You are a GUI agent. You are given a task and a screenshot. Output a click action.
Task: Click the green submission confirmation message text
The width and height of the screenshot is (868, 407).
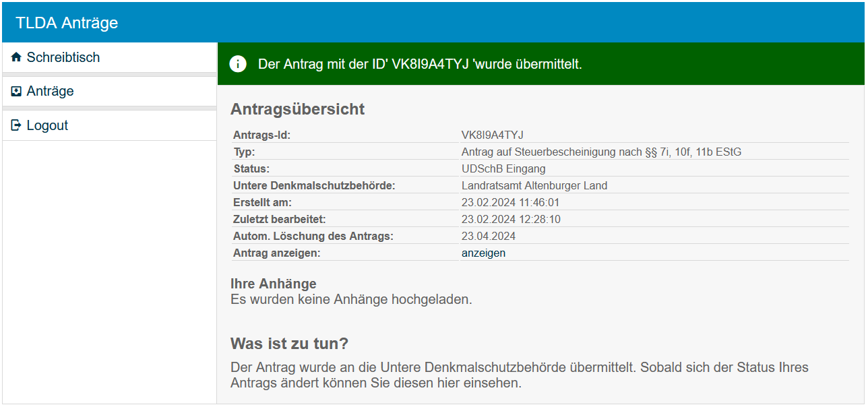tap(420, 65)
